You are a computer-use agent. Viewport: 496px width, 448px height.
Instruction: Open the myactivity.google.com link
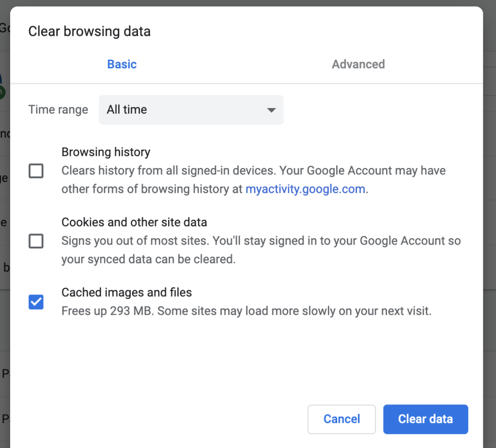[x=305, y=189]
